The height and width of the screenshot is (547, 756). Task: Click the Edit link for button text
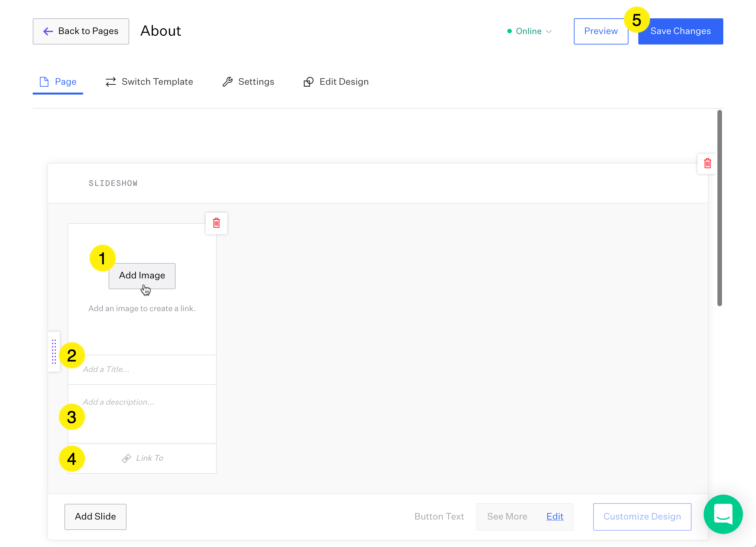pyautogui.click(x=555, y=516)
